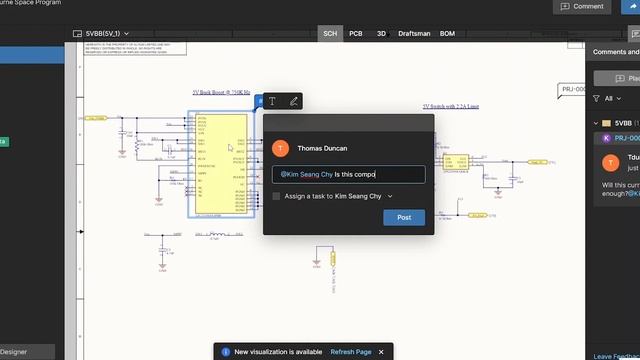Select the highlighted blue item in left panel
The height and width of the screenshot is (360, 640).
click(x=32, y=55)
